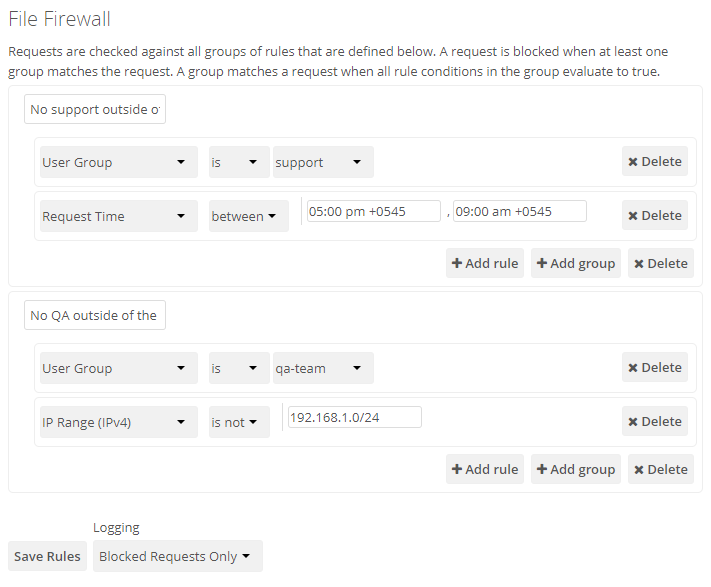This screenshot has height=587, width=711.
Task: Click the Save Rules button
Action: pyautogui.click(x=48, y=557)
